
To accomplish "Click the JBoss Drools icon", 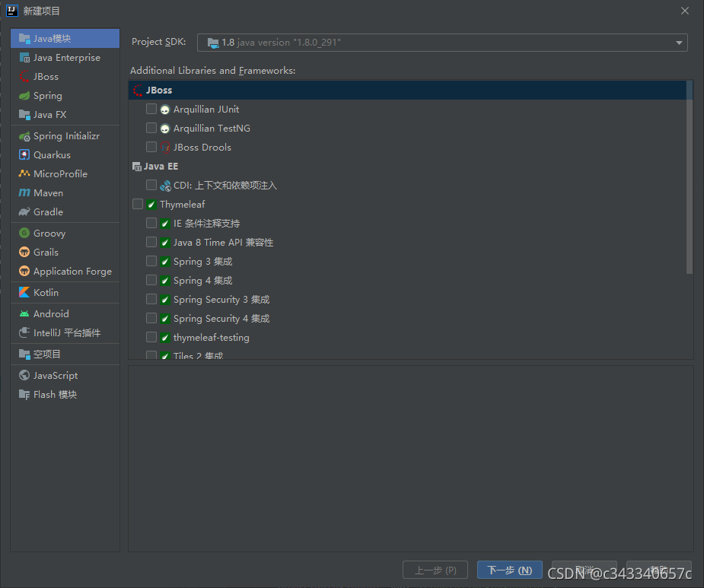I will 165,148.
